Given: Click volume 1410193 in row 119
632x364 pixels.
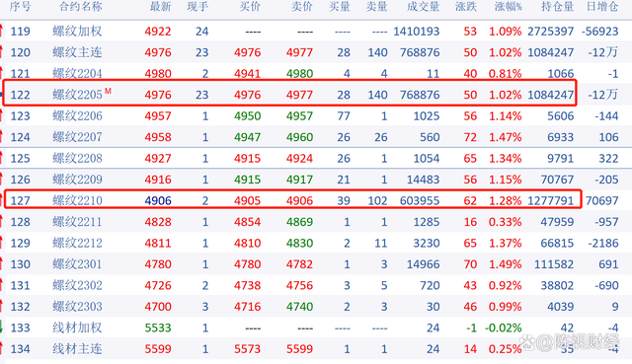Looking at the screenshot, I should coord(417,32).
